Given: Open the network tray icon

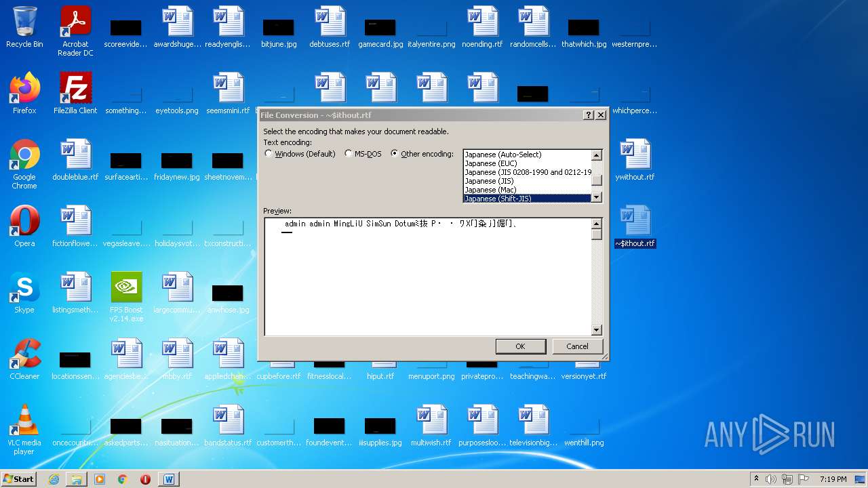Looking at the screenshot, I should [x=787, y=479].
